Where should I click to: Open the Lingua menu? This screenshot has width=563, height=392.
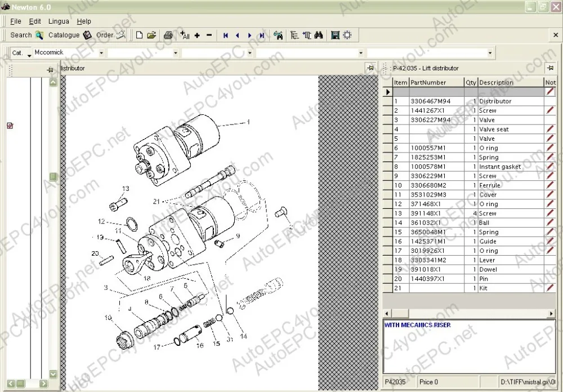(59, 21)
